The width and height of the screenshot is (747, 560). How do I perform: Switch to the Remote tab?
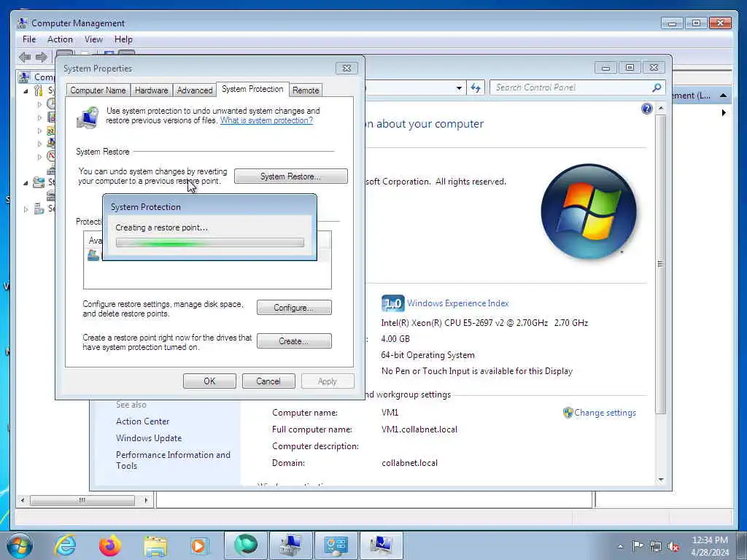[306, 90]
